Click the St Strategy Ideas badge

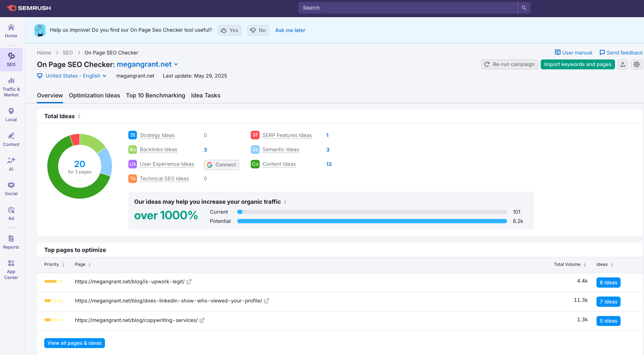click(x=133, y=135)
